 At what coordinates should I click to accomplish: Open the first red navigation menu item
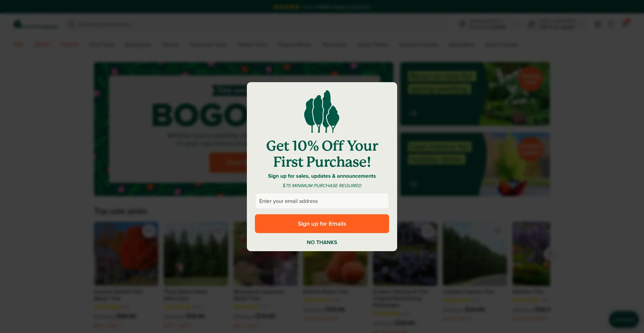click(18, 45)
